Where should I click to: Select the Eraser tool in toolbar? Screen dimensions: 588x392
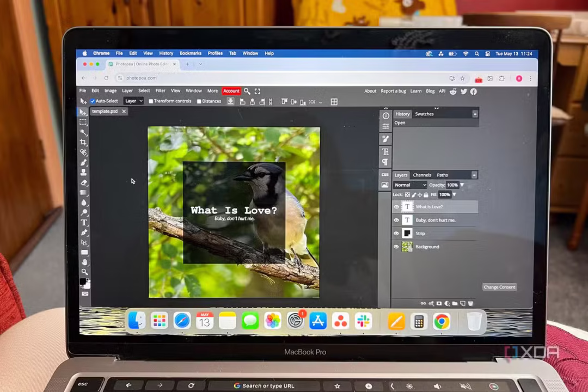coord(84,182)
